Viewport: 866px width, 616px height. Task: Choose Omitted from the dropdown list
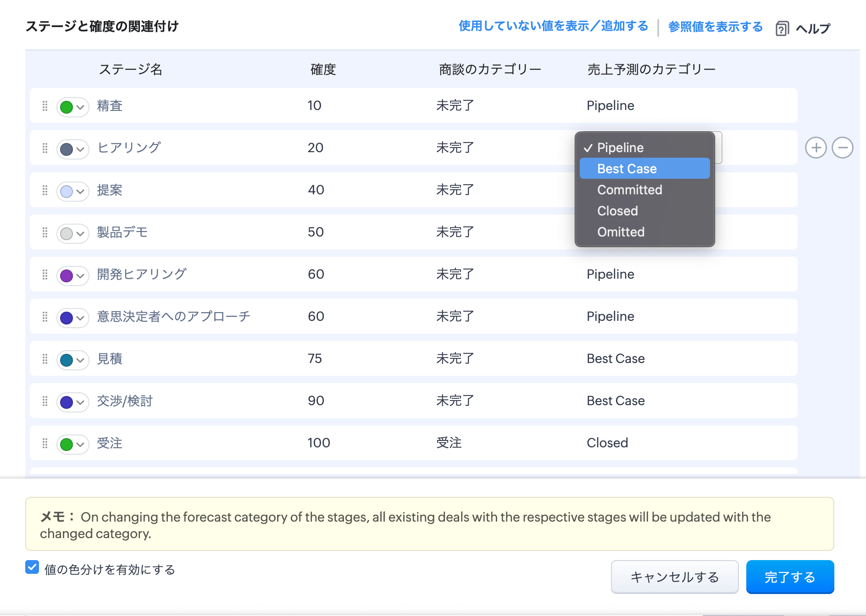tap(644, 232)
